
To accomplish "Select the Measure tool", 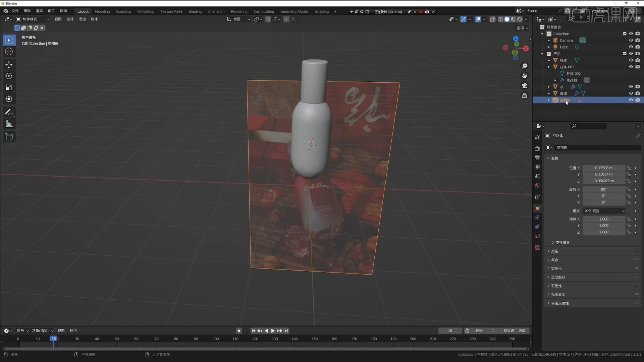I will coord(9,124).
